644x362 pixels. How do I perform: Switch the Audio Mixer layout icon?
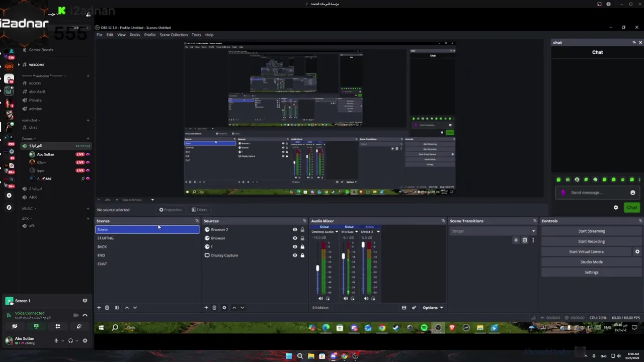pos(404,308)
